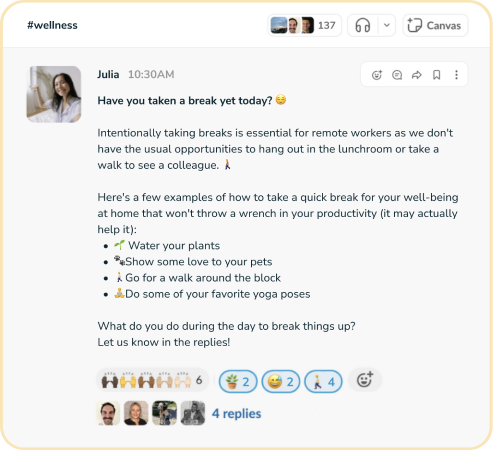The width and height of the screenshot is (493, 450).
Task: Forward message using share arrow icon
Action: pos(417,75)
